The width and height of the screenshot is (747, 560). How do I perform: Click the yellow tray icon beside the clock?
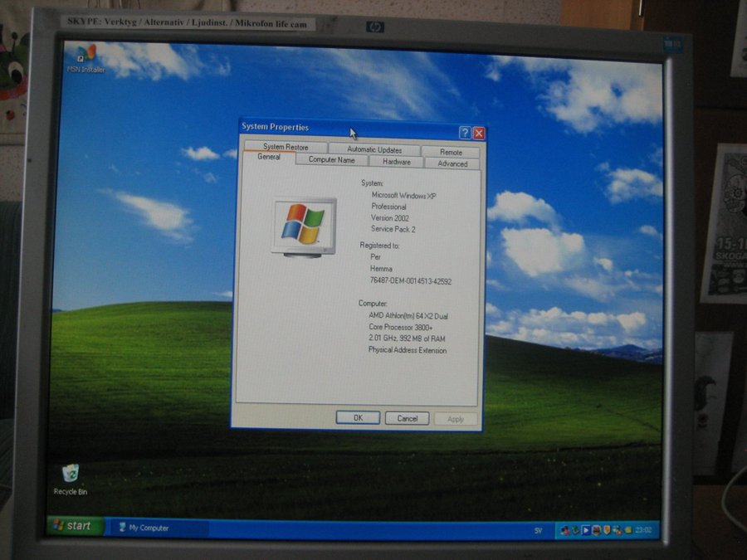(628, 530)
